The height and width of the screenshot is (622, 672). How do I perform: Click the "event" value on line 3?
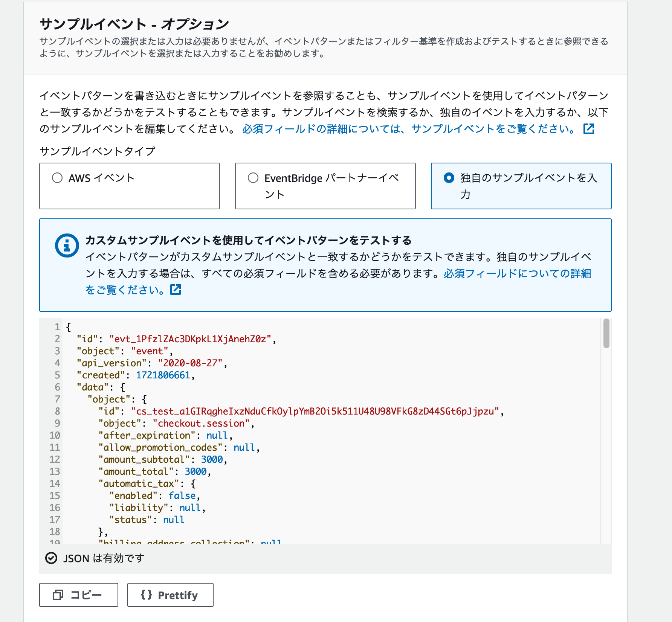(x=150, y=351)
